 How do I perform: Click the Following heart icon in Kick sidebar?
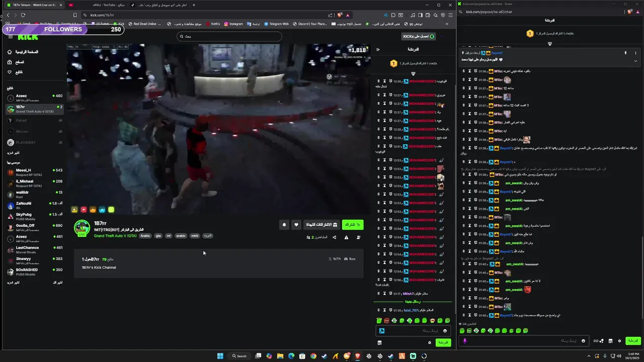(10, 72)
